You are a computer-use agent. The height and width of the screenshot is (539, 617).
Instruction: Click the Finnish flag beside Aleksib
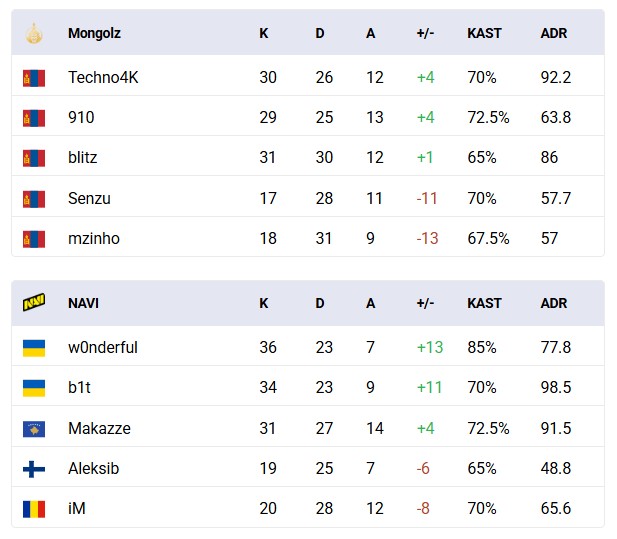[34, 469]
